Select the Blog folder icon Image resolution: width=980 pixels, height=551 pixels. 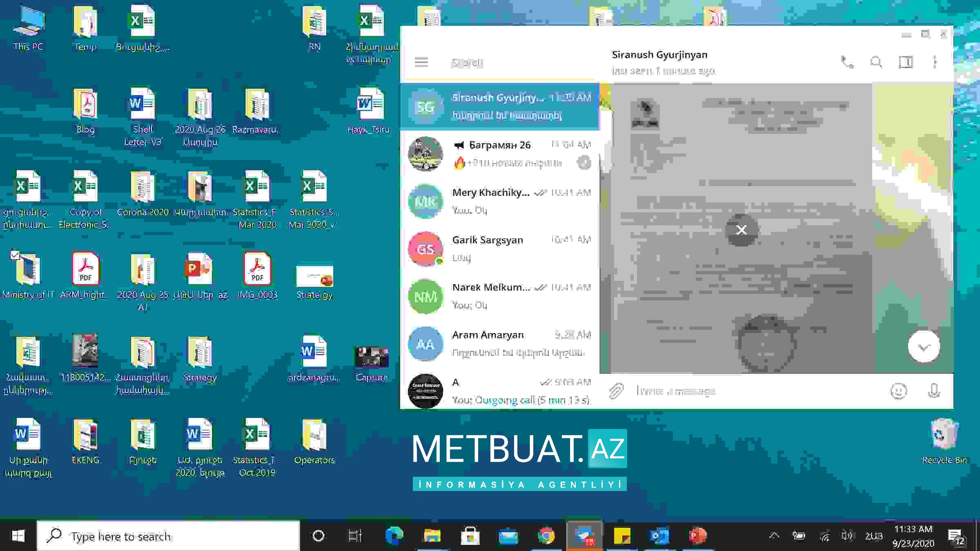[85, 111]
